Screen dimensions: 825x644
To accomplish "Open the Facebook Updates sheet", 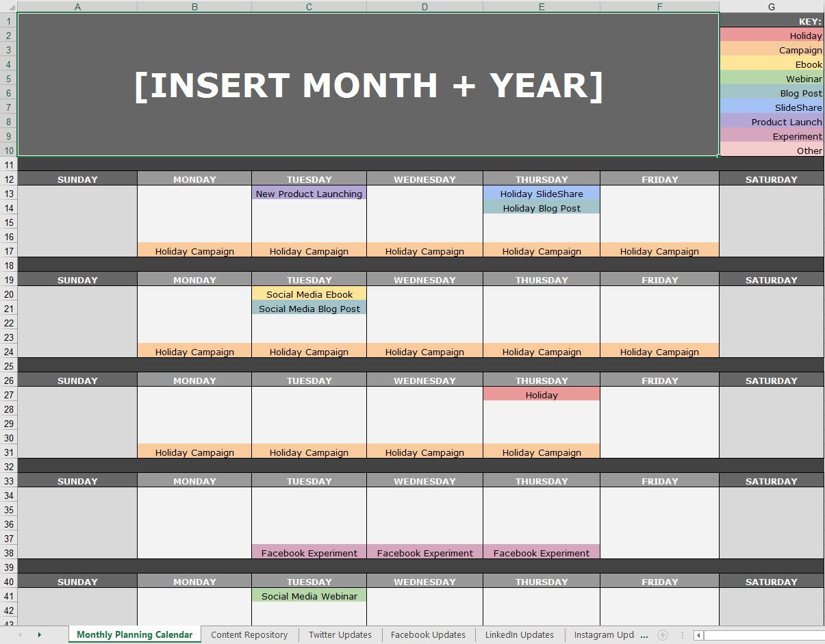I will (428, 635).
